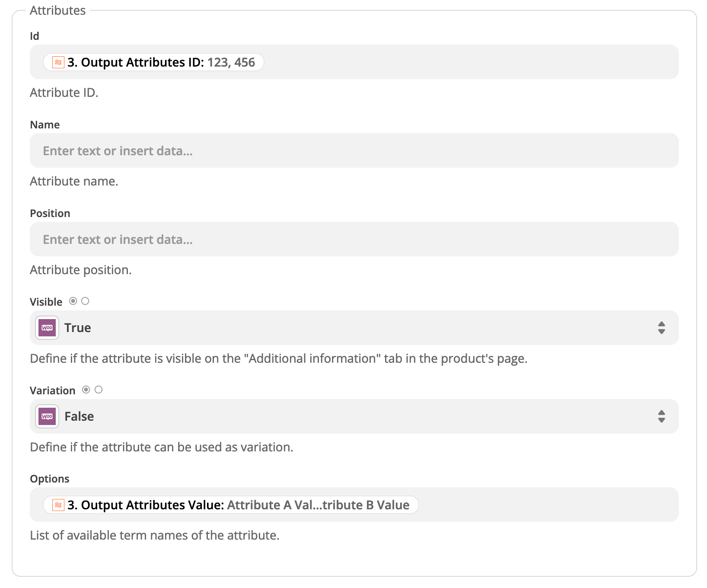Click WooCommerce icon in Variation field

pos(47,416)
